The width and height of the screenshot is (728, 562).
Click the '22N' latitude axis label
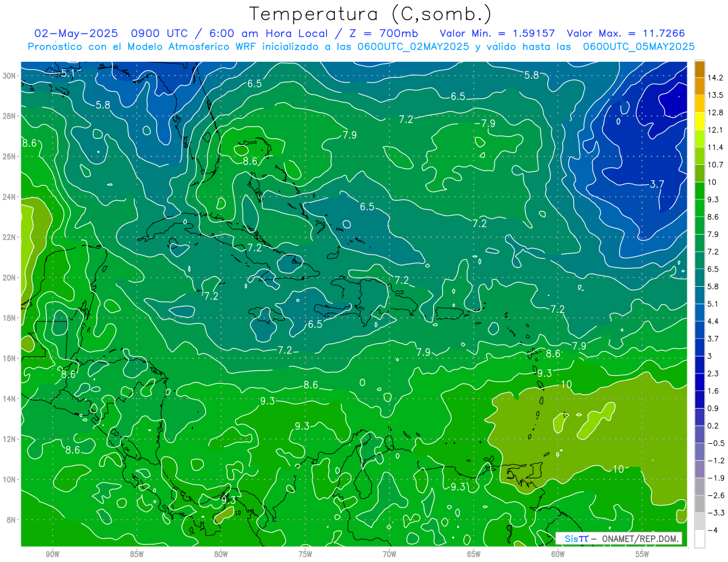tap(9, 237)
